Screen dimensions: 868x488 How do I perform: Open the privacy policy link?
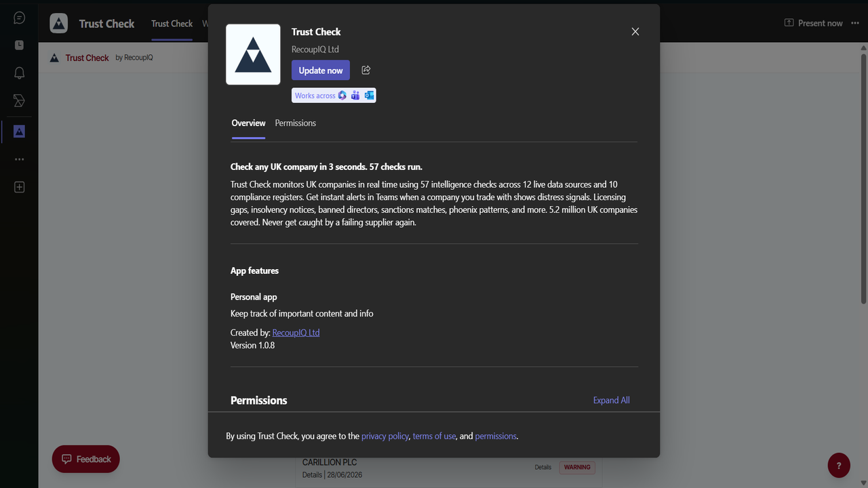point(384,436)
